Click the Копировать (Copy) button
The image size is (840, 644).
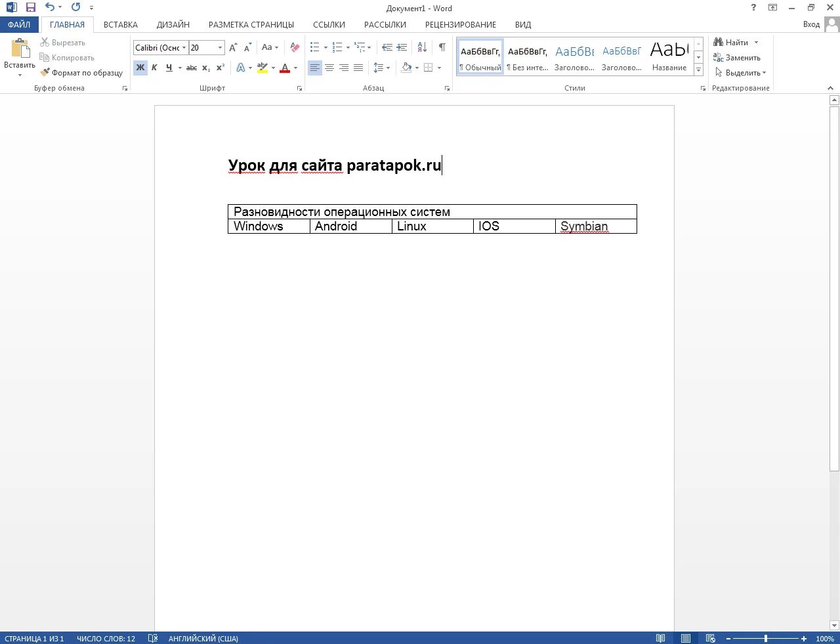[68, 58]
